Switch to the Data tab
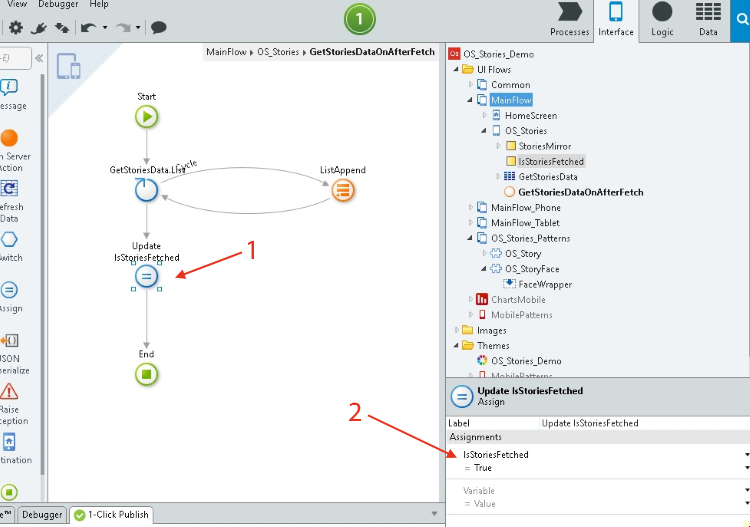750x527 pixels. click(x=708, y=20)
